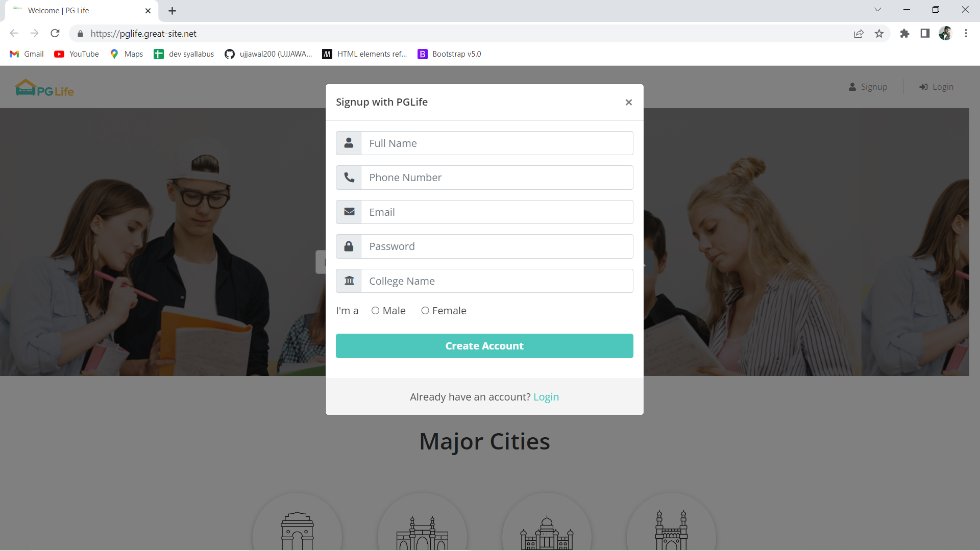The width and height of the screenshot is (980, 551).
Task: Focus the Phone Number field
Action: tap(497, 178)
